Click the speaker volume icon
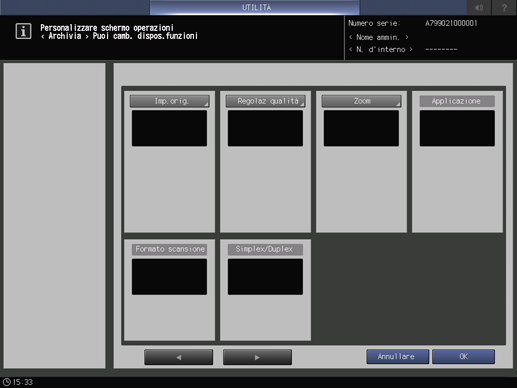Screen dimensions: 517x388 (x=479, y=7)
